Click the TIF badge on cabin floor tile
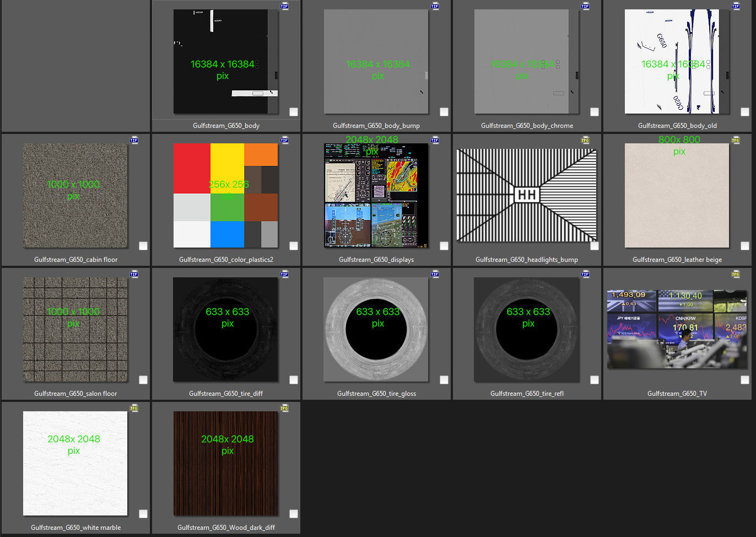This screenshot has height=537, width=756. pyautogui.click(x=134, y=140)
